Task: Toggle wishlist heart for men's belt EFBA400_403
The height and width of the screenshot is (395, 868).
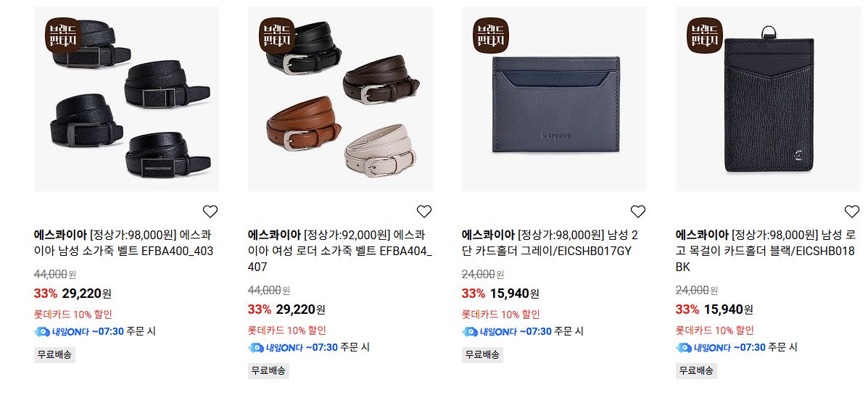Action: pyautogui.click(x=210, y=211)
